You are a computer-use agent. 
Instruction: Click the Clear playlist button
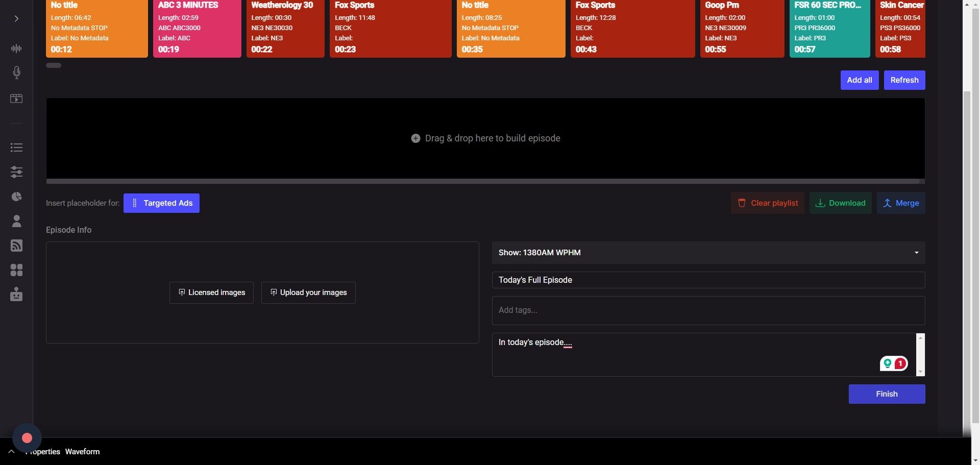point(768,203)
